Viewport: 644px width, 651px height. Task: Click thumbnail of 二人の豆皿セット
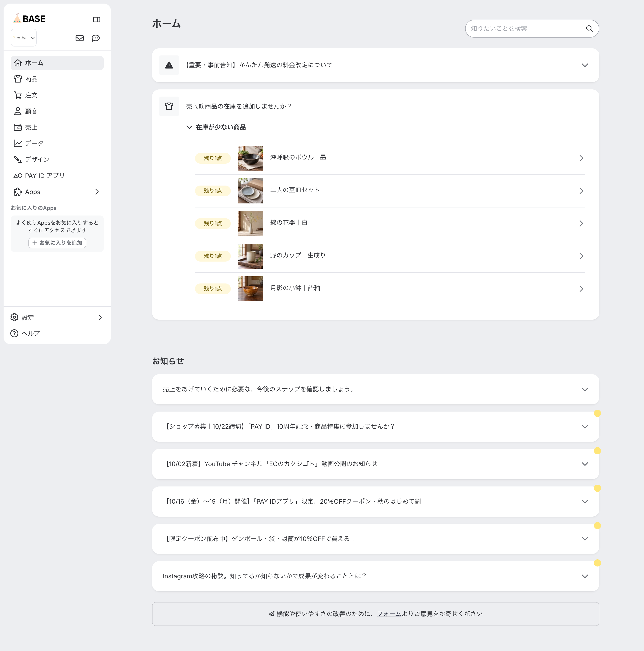coord(250,191)
